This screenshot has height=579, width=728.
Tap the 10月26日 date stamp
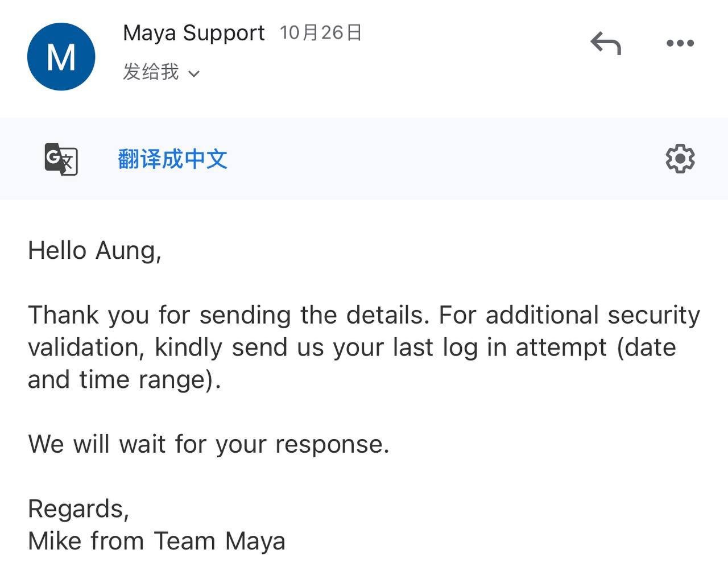[x=321, y=32]
